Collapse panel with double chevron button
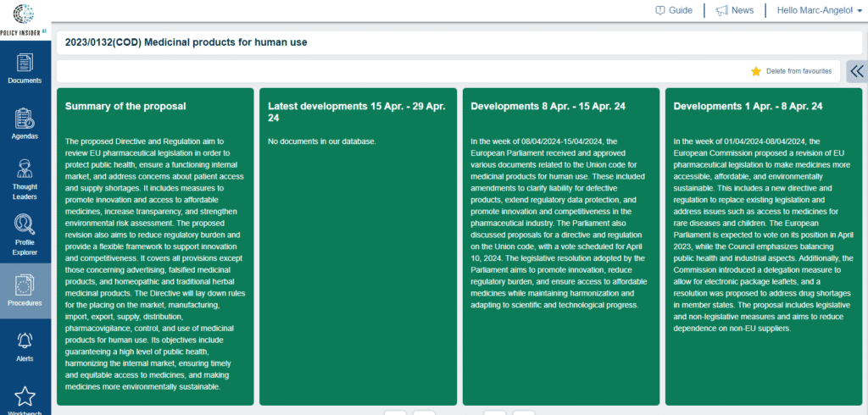 [857, 71]
